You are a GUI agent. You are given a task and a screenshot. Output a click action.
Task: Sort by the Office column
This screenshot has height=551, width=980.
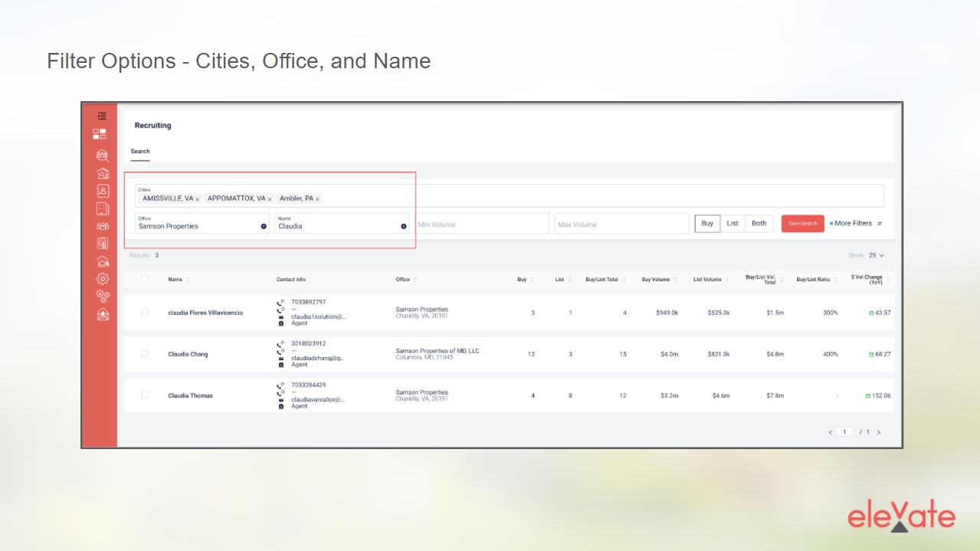(x=406, y=280)
